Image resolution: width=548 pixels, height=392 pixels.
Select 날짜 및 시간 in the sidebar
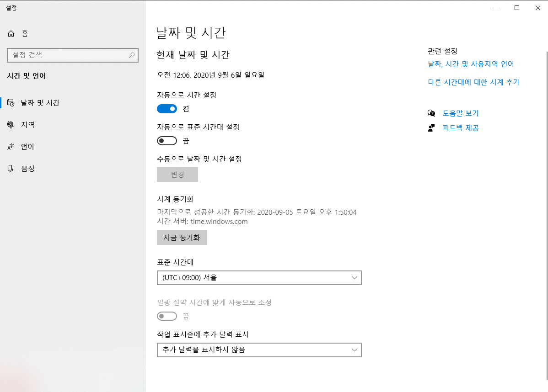click(x=73, y=103)
